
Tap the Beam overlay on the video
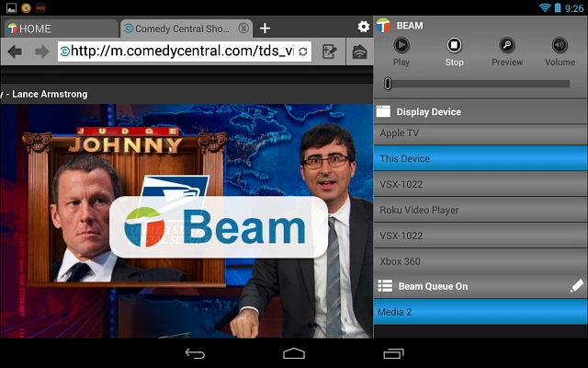point(219,227)
